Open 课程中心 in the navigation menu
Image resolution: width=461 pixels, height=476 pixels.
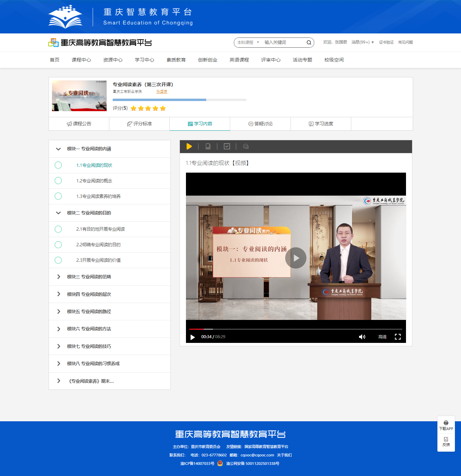[x=81, y=60]
